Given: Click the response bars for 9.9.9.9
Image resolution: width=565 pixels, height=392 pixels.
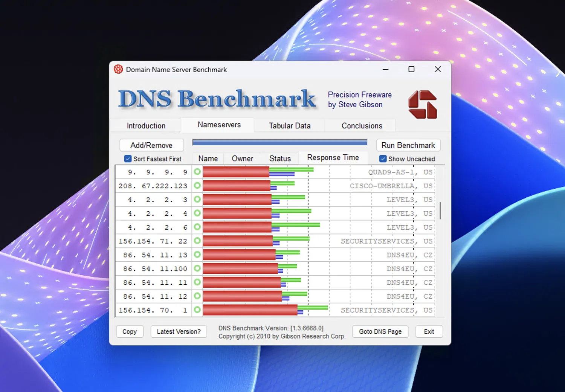Looking at the screenshot, I should coord(258,172).
